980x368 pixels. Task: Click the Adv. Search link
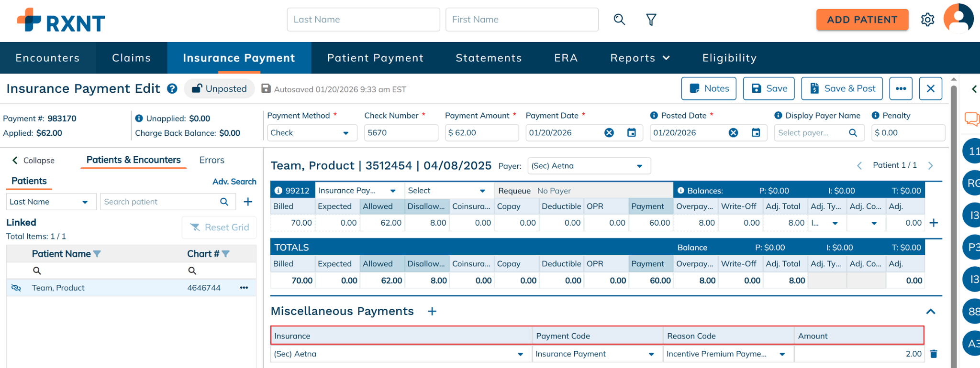click(x=234, y=182)
